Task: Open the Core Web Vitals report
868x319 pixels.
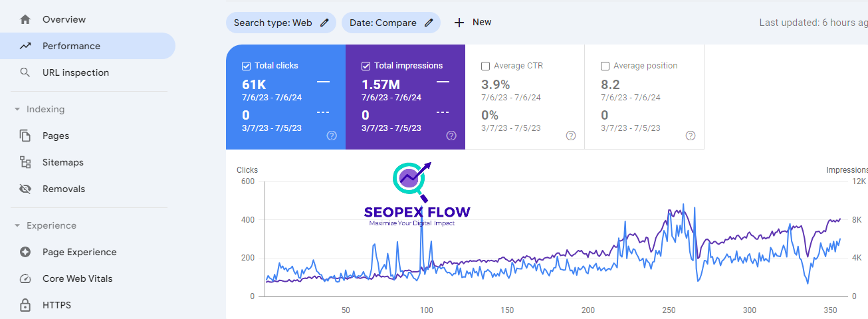Action: tap(88, 278)
